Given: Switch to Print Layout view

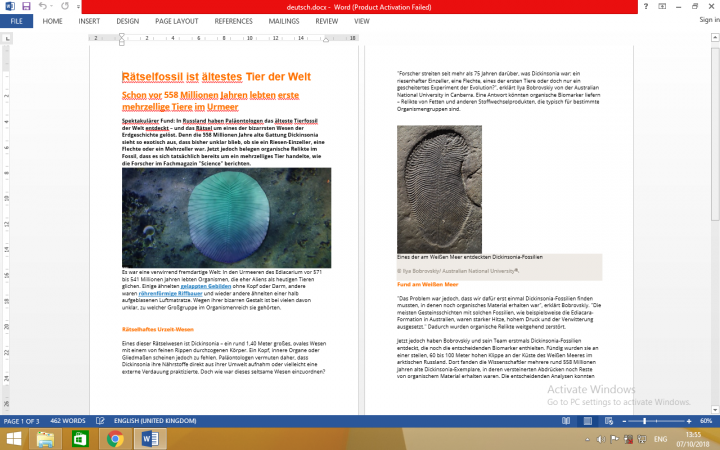Looking at the screenshot, I should pyautogui.click(x=587, y=421).
